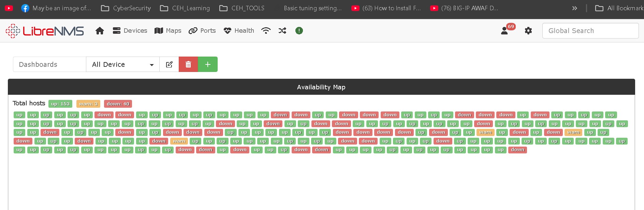Click the LibreNMS logo
The image size is (644, 210).
45,31
